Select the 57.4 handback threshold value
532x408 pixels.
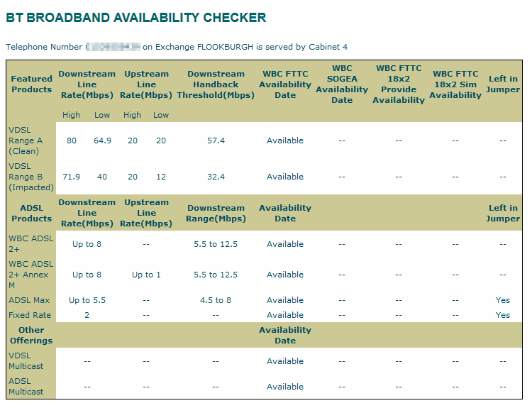coord(216,140)
